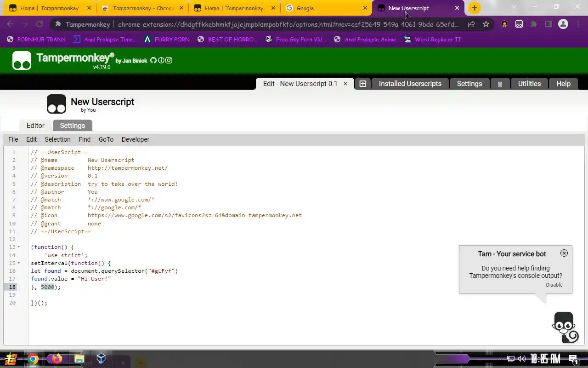Click the Tam monkey mascot icon
The width and height of the screenshot is (588, 368).
tap(565, 328)
